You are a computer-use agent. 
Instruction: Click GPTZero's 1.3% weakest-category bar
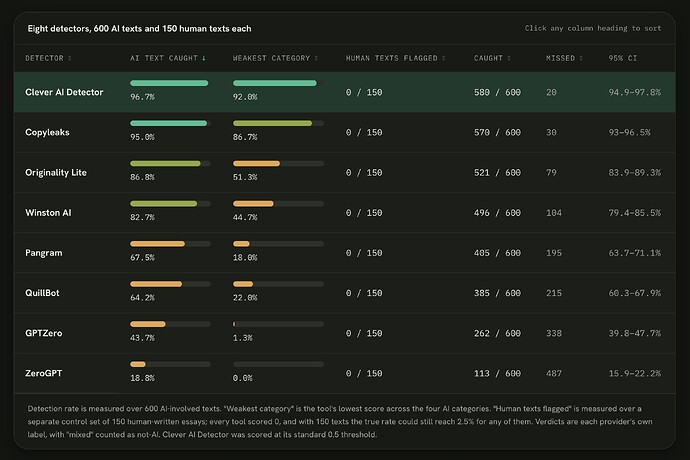[278, 324]
